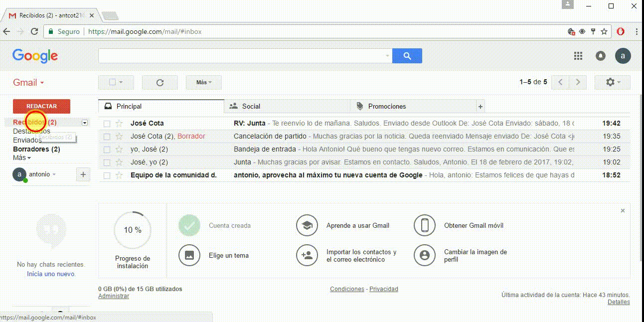Open the Recibidos label options arrow
The height and width of the screenshot is (322, 644).
click(85, 123)
